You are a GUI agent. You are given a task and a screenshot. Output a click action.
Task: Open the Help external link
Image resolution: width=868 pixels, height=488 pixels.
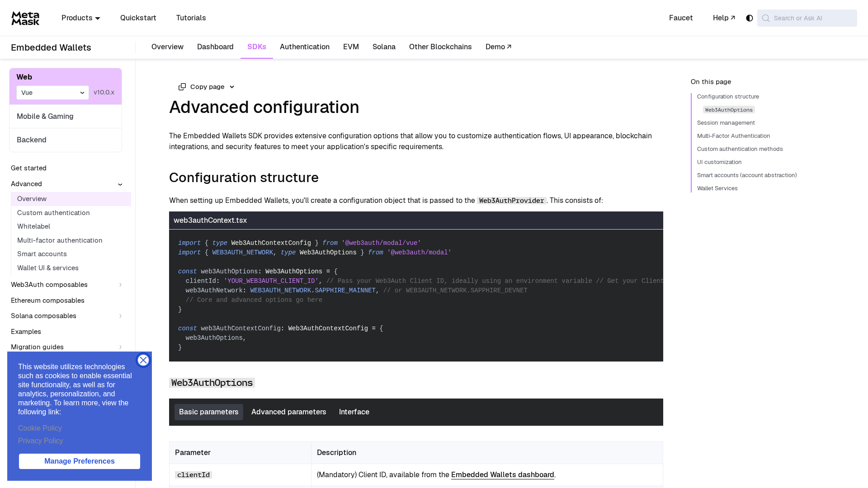[724, 18]
